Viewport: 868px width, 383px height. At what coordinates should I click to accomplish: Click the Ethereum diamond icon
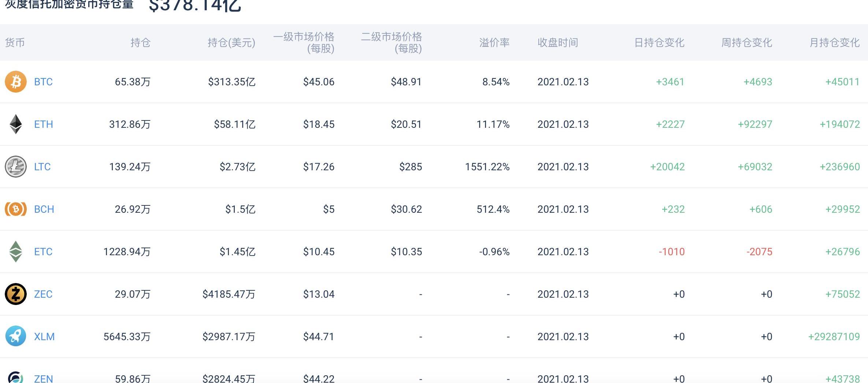(x=15, y=124)
